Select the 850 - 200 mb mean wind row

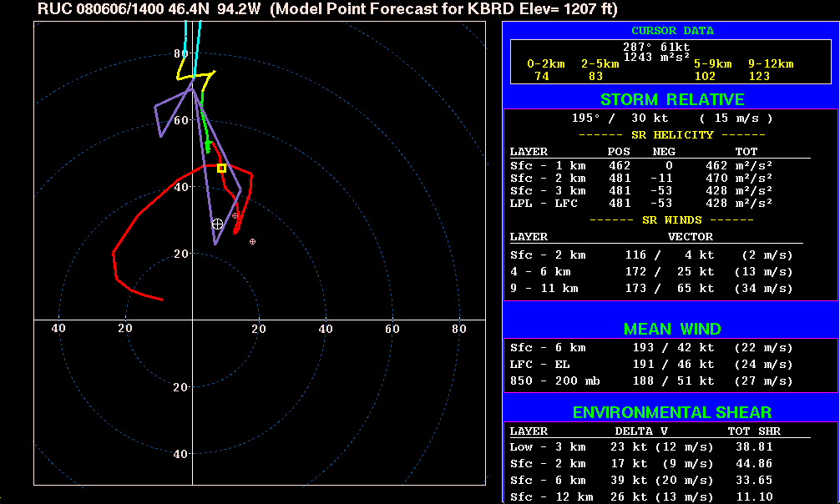coord(651,381)
